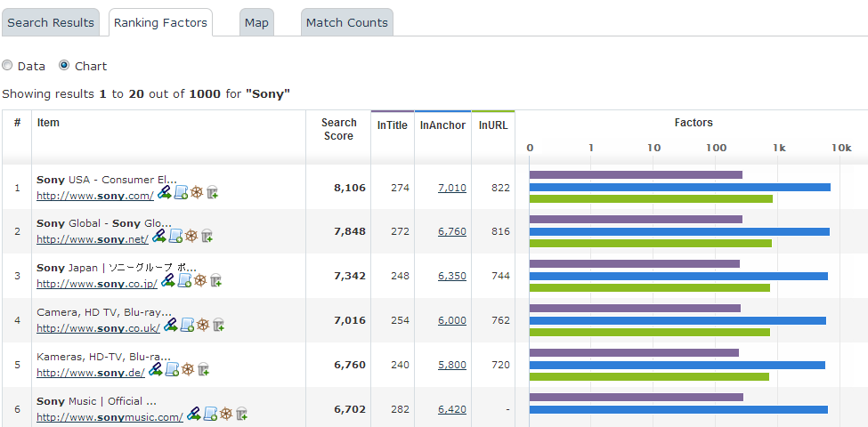This screenshot has height=427, width=868.
Task: Click the link-arrow icon next to sony.de
Action: pyautogui.click(x=156, y=369)
